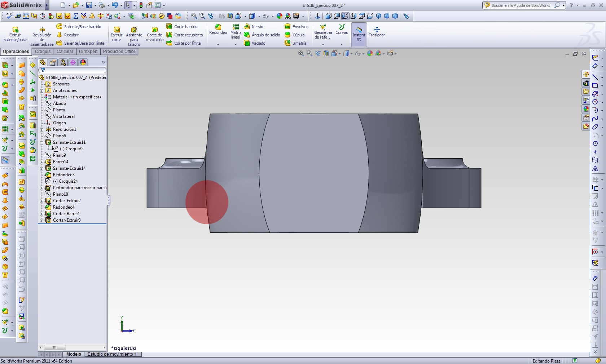
Task: Select Material sin especificar item
Action: [x=74, y=97]
